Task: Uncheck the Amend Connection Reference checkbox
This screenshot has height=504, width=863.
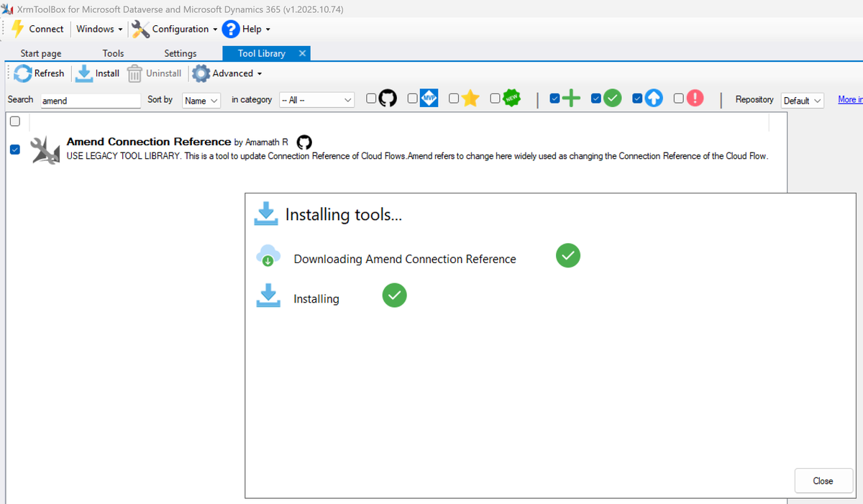Action: 15,150
